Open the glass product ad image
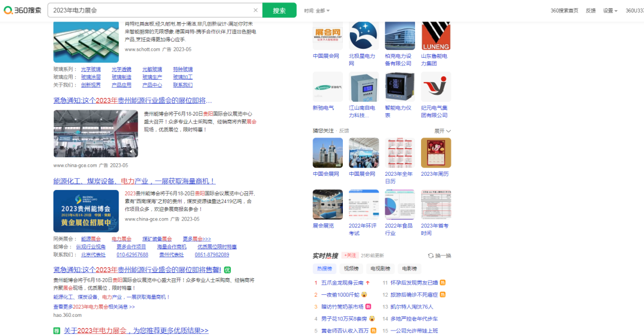Viewport: 644px width, 336px height. click(x=86, y=42)
